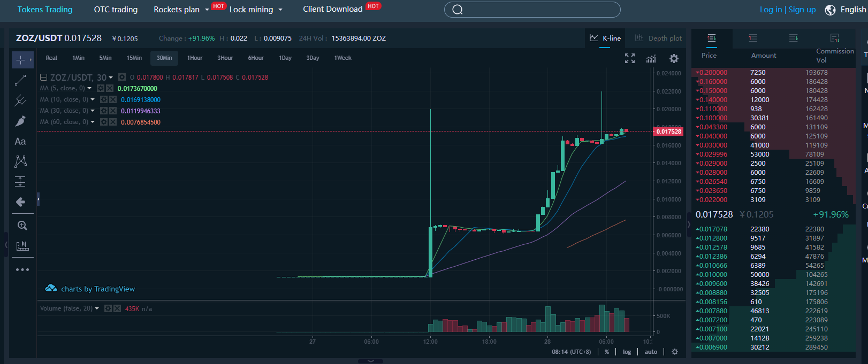
Task: Open the indicators icon beside fullscreen
Action: coord(651,58)
